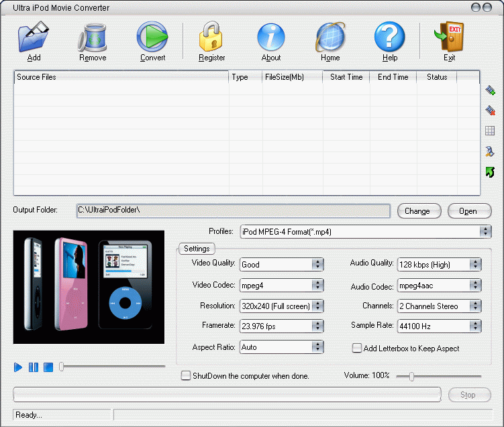Click the add-film icon beside file list
Screen dimensions: 504x427
(490, 90)
